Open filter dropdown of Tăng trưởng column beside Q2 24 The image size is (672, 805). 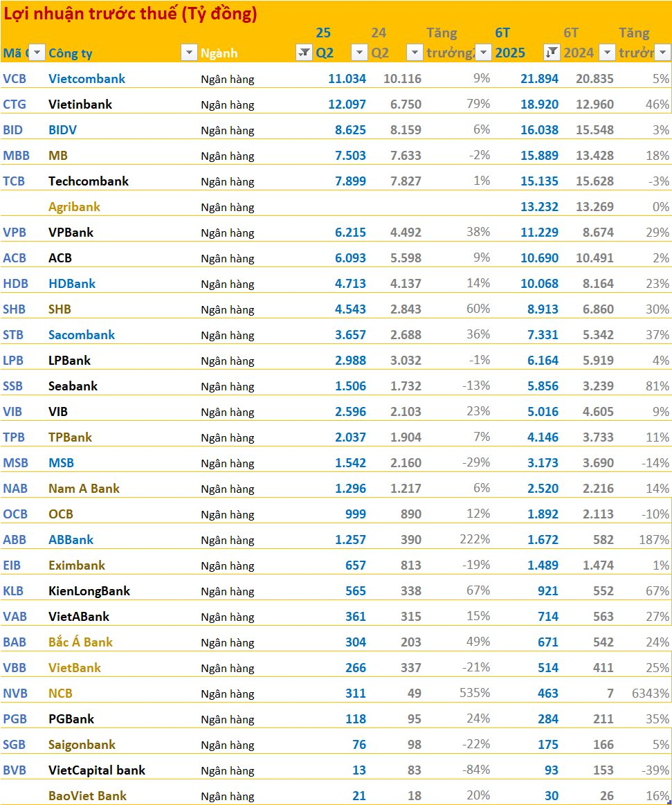point(484,53)
